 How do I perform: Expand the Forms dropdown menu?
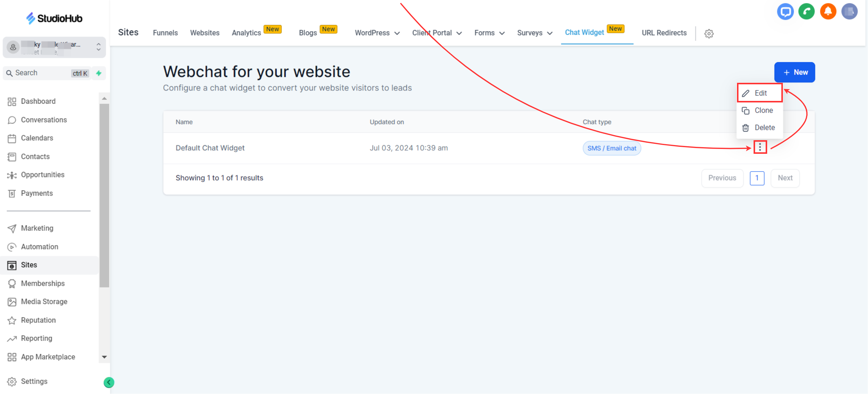pos(489,33)
